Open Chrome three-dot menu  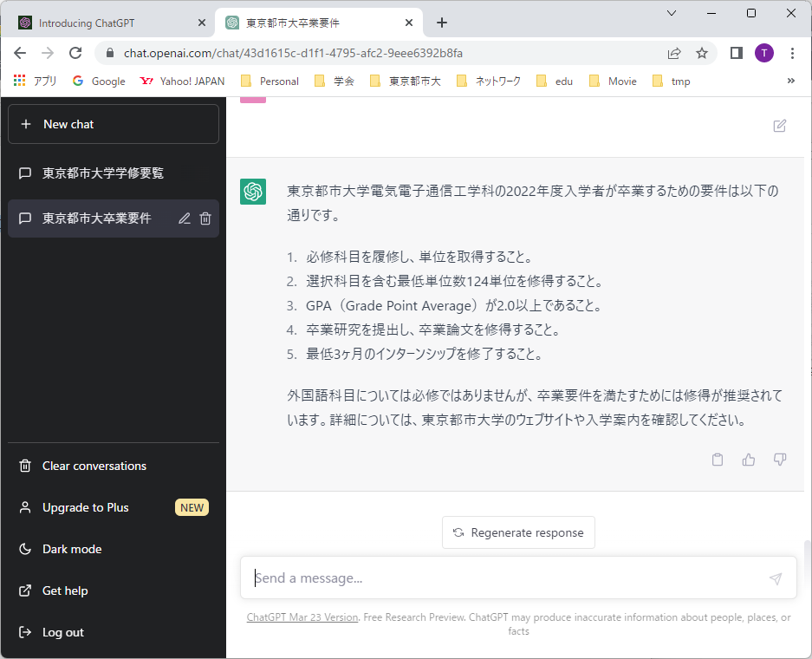(x=792, y=53)
